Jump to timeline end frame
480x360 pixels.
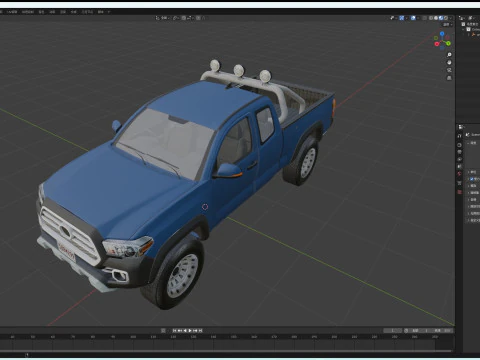[x=201, y=330]
